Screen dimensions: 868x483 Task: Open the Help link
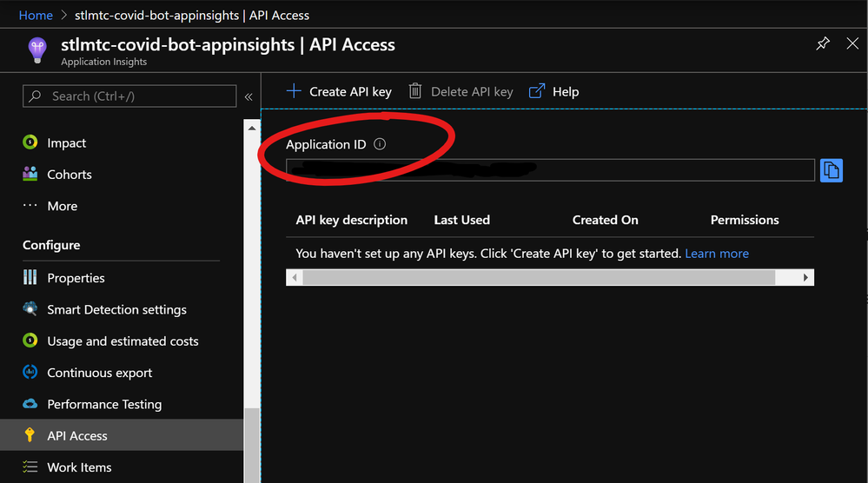click(x=554, y=91)
